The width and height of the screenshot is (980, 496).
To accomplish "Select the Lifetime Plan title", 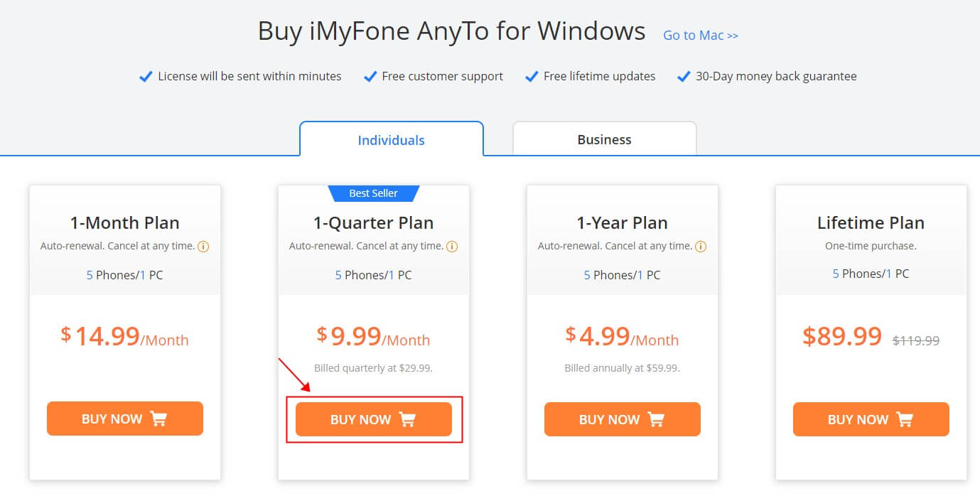I will click(x=871, y=222).
